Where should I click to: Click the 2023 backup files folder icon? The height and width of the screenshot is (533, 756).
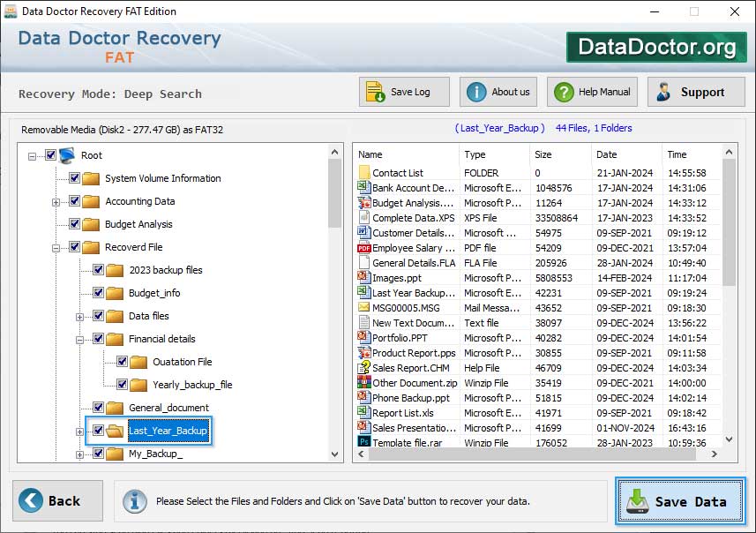pos(115,270)
